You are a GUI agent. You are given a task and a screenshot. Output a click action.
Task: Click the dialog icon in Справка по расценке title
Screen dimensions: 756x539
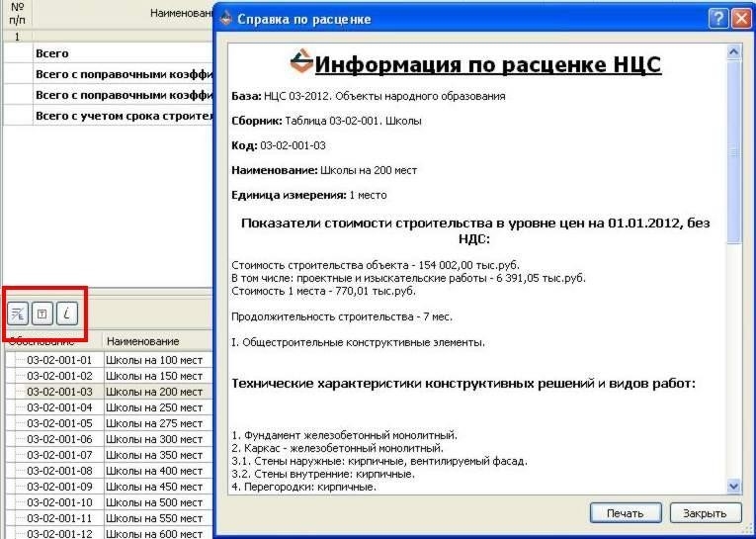227,18
